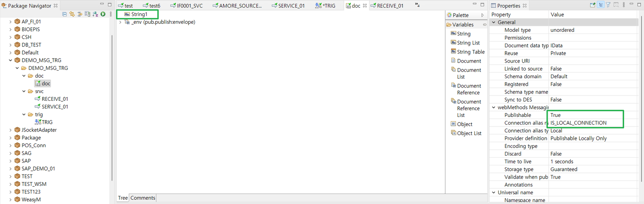The height and width of the screenshot is (204, 644).
Task: Collapse the General properties section
Action: pos(494,23)
